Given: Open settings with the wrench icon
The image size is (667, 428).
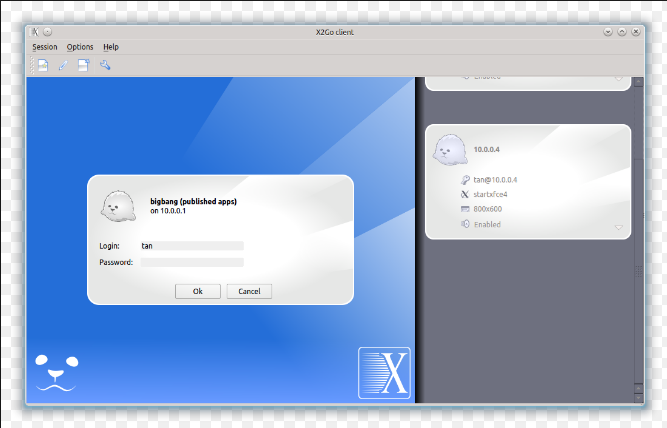Looking at the screenshot, I should point(105,65).
